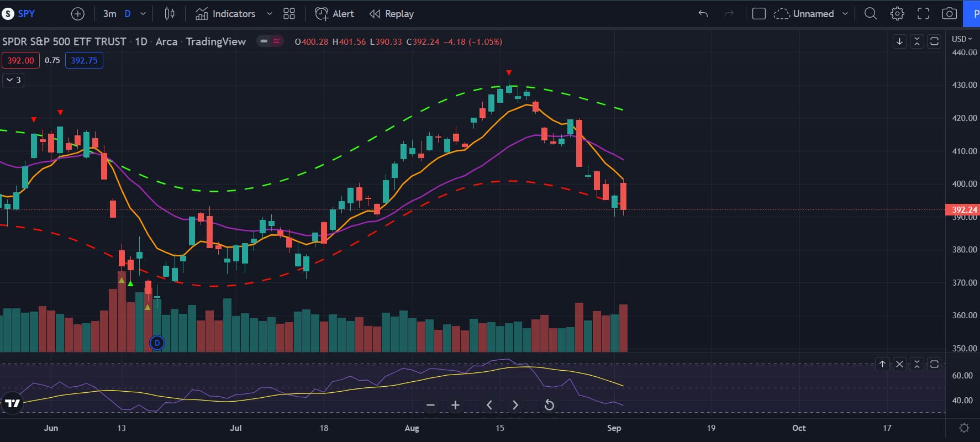Maximize the RSI indicator pane

point(934,364)
